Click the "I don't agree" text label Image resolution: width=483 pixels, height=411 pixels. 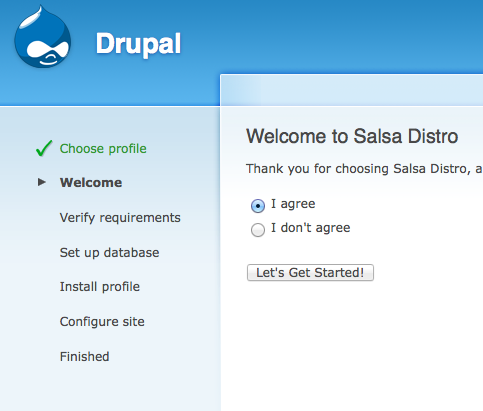(311, 228)
